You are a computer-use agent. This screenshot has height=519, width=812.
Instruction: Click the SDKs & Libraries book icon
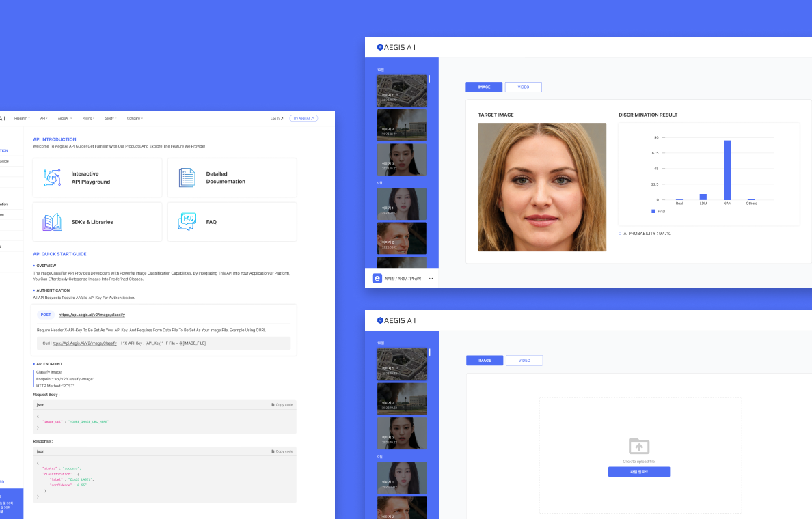pyautogui.click(x=53, y=222)
